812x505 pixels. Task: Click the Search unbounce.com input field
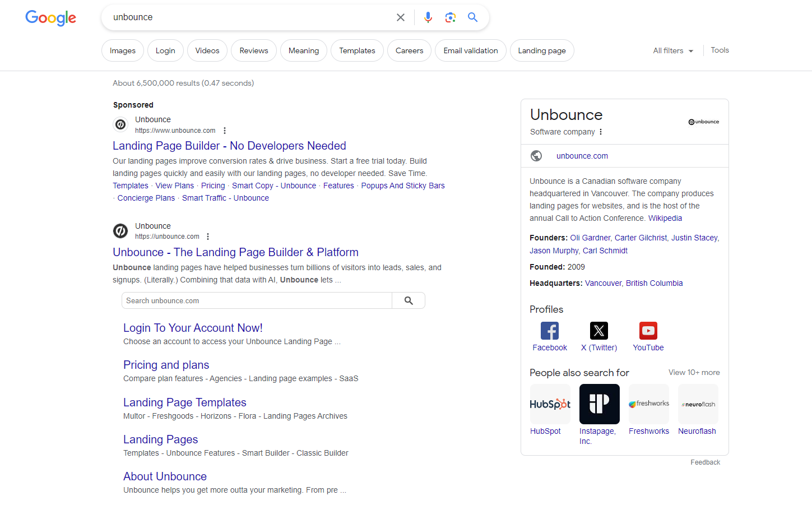pyautogui.click(x=257, y=300)
